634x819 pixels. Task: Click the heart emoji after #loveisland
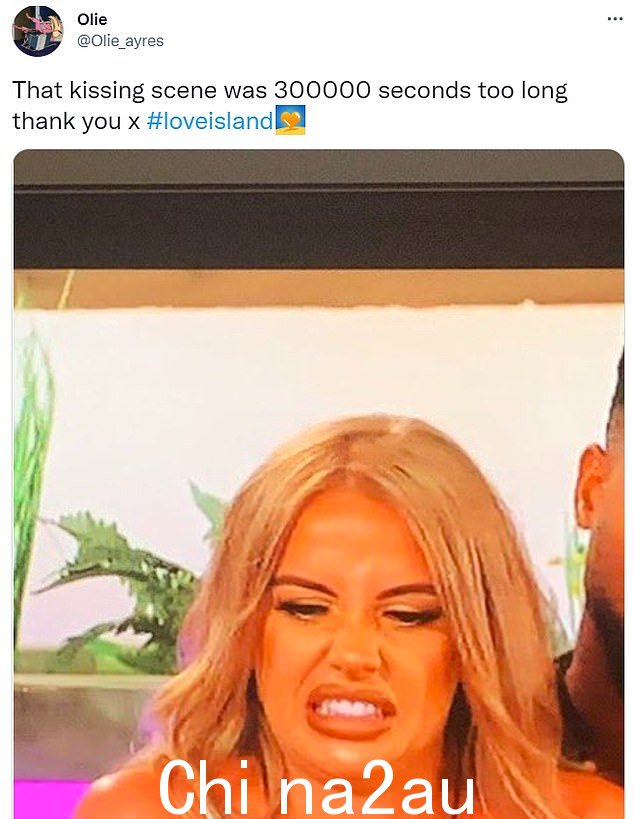290,121
